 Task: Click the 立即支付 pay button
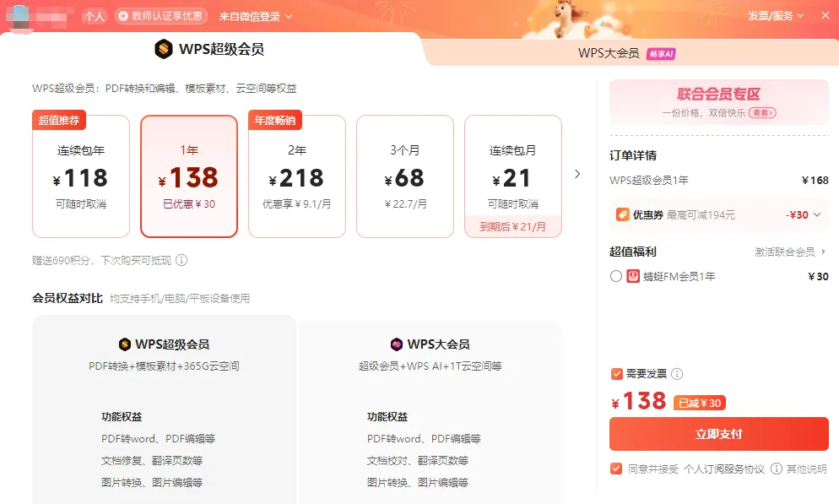pos(718,434)
